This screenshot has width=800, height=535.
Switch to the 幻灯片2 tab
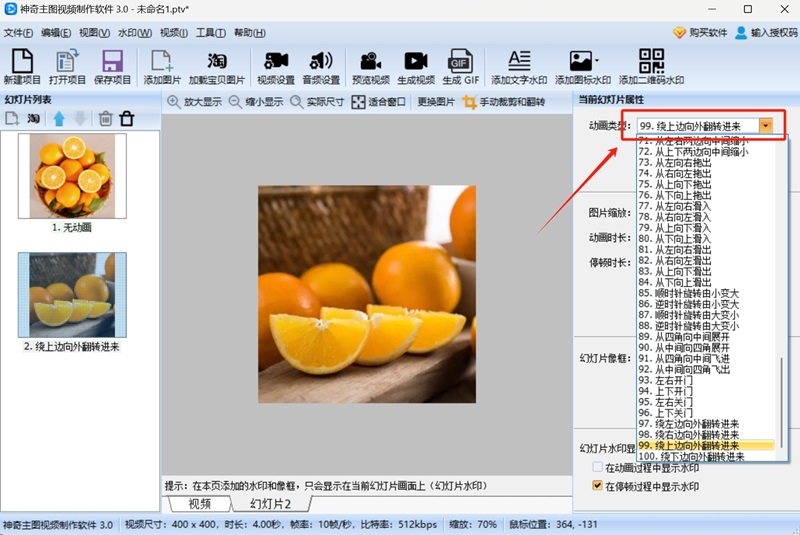click(x=270, y=504)
